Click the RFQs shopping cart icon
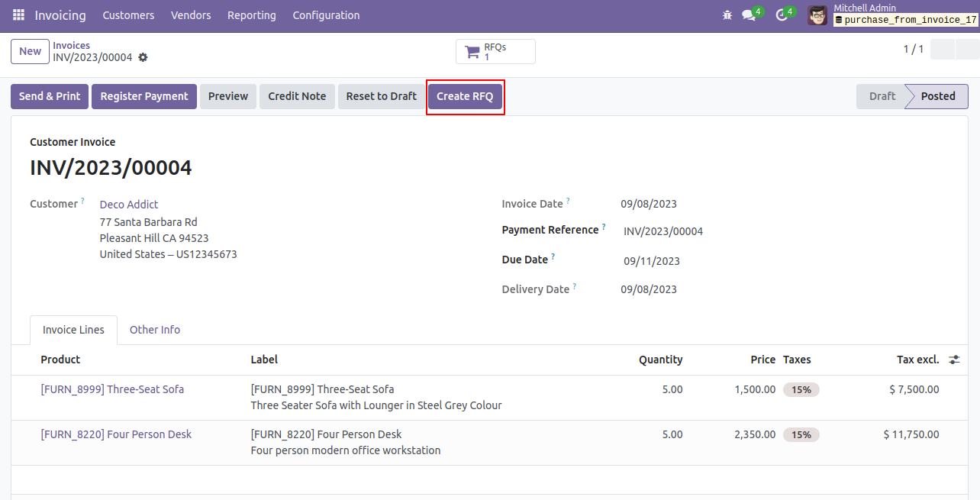The width and height of the screenshot is (980, 500). tap(472, 52)
